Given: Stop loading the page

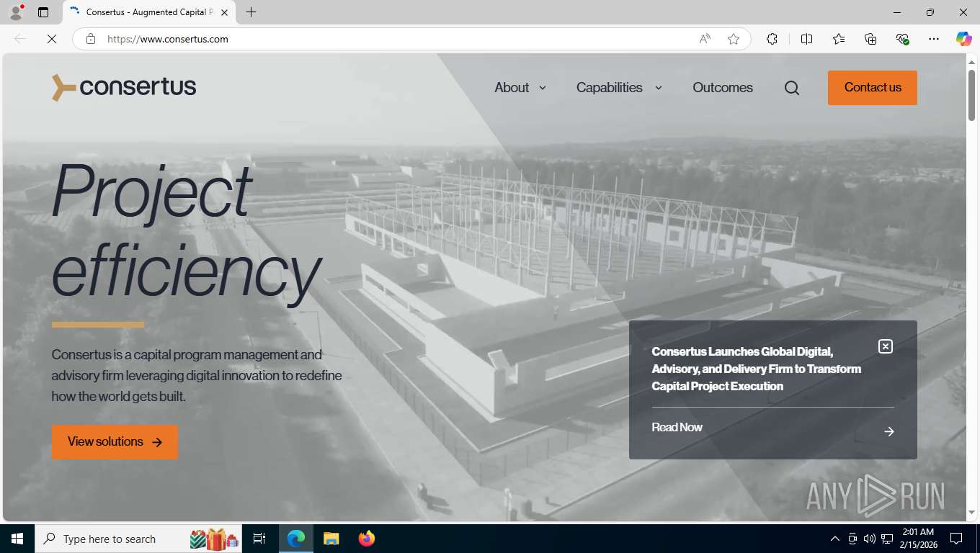Looking at the screenshot, I should click(x=52, y=39).
